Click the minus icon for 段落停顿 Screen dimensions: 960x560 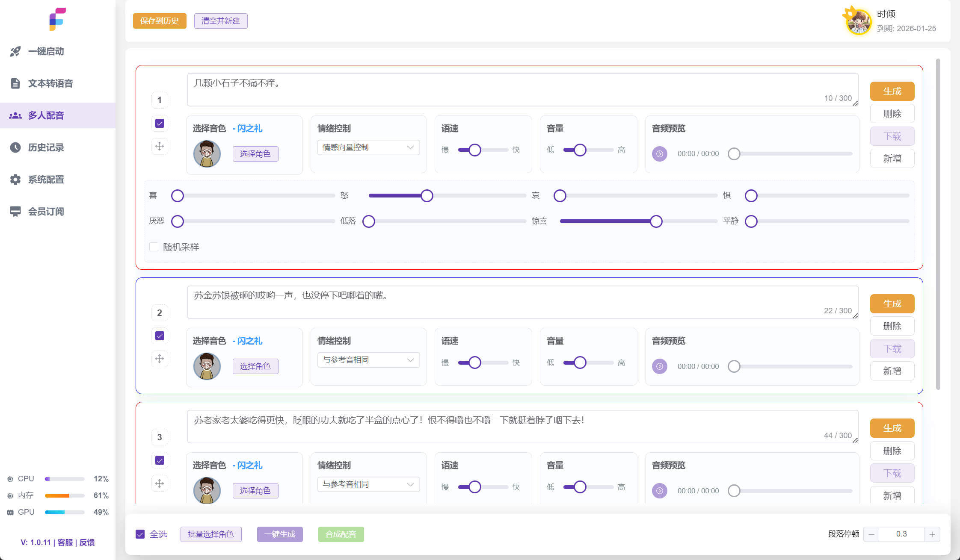click(871, 534)
